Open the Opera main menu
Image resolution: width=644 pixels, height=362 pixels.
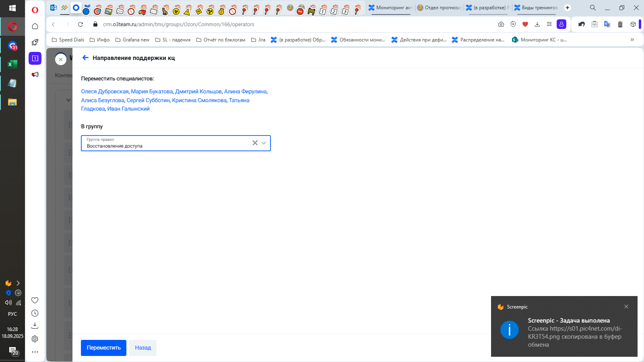click(35, 10)
